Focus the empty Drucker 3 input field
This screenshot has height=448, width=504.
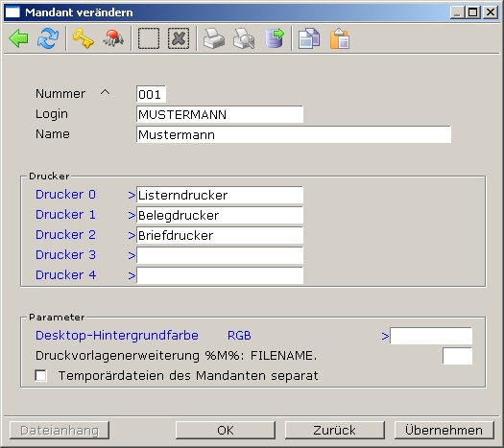220,255
